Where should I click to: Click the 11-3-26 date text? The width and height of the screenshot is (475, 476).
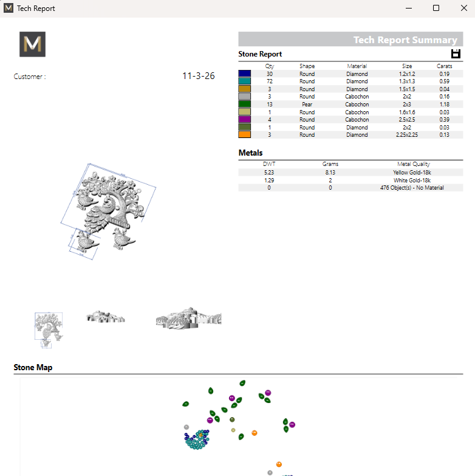pos(198,77)
